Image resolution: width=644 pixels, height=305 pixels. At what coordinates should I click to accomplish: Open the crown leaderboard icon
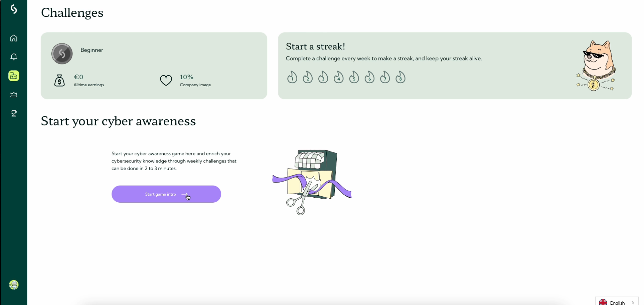[14, 95]
